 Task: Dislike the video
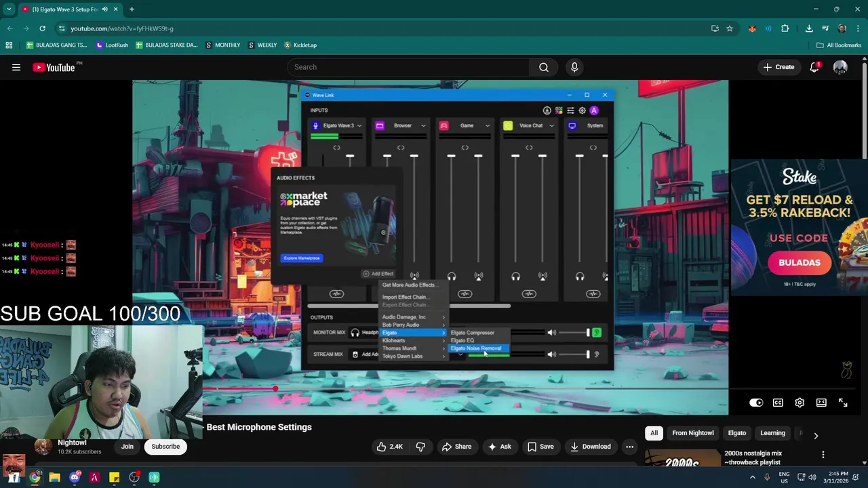pos(420,447)
